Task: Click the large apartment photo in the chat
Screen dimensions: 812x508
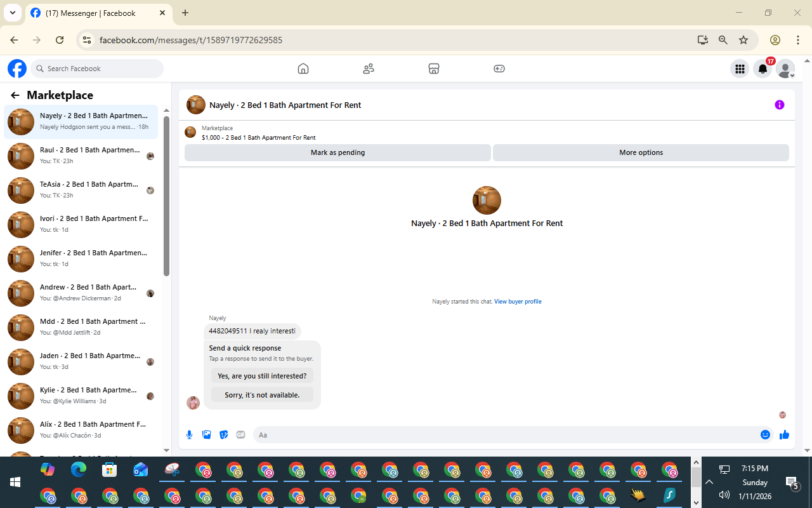Action: (x=487, y=201)
